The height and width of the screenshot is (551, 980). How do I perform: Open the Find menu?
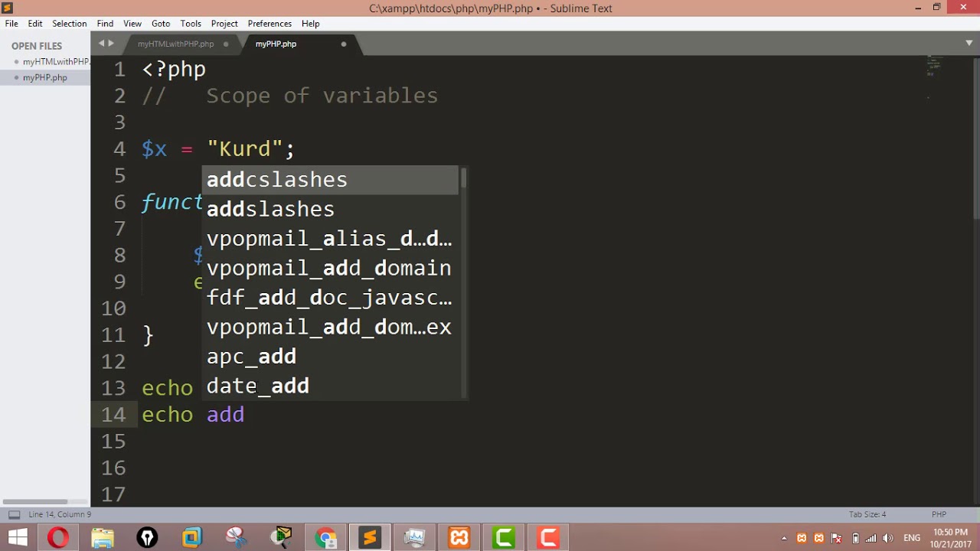105,24
